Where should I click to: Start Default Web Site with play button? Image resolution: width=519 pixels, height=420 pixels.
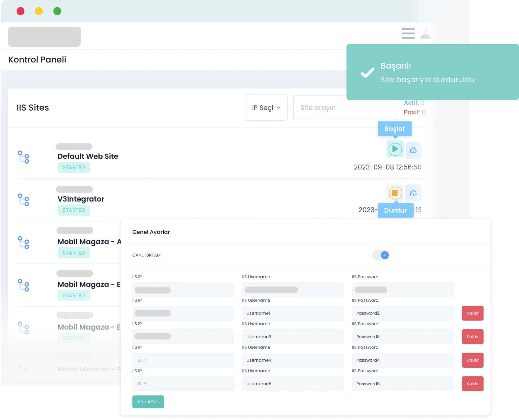tap(395, 149)
